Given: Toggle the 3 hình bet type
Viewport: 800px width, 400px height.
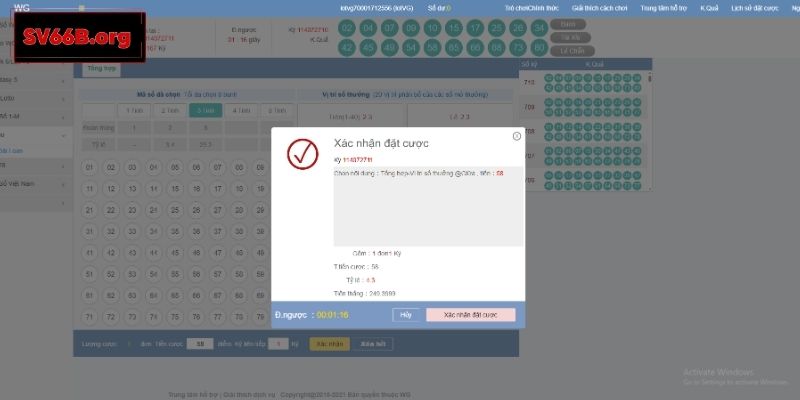Looking at the screenshot, I should [206, 111].
